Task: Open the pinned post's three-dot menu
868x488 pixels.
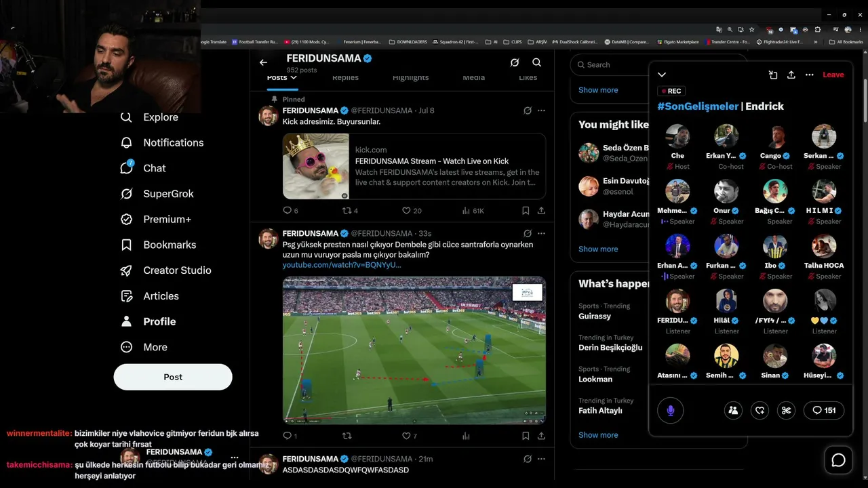Action: [541, 110]
